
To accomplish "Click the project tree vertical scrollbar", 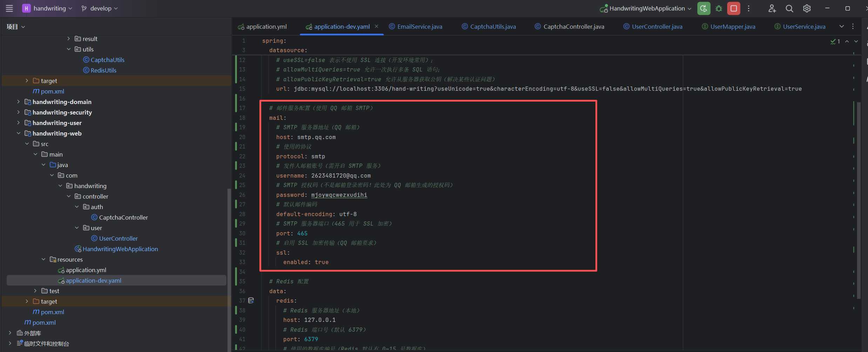I will (x=229, y=270).
